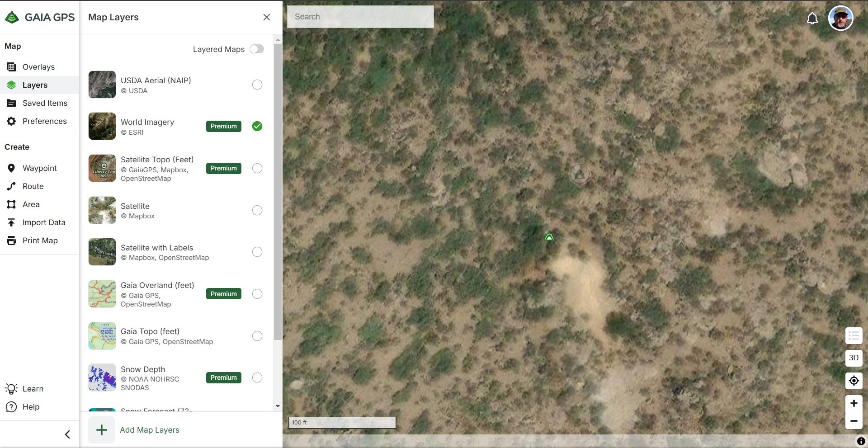Viewport: 868px width, 448px height.
Task: Switch map to 3D view
Action: click(x=854, y=358)
